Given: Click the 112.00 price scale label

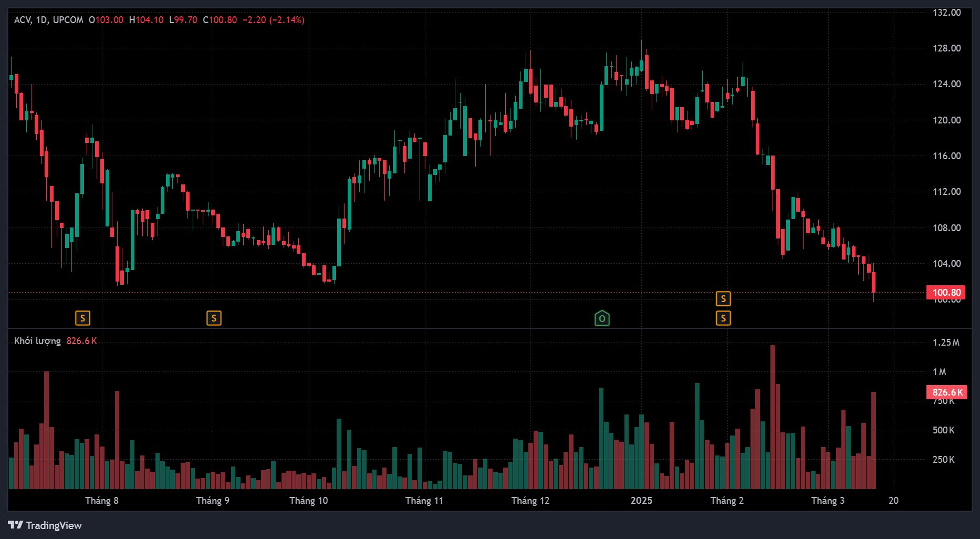Looking at the screenshot, I should pos(946,192).
